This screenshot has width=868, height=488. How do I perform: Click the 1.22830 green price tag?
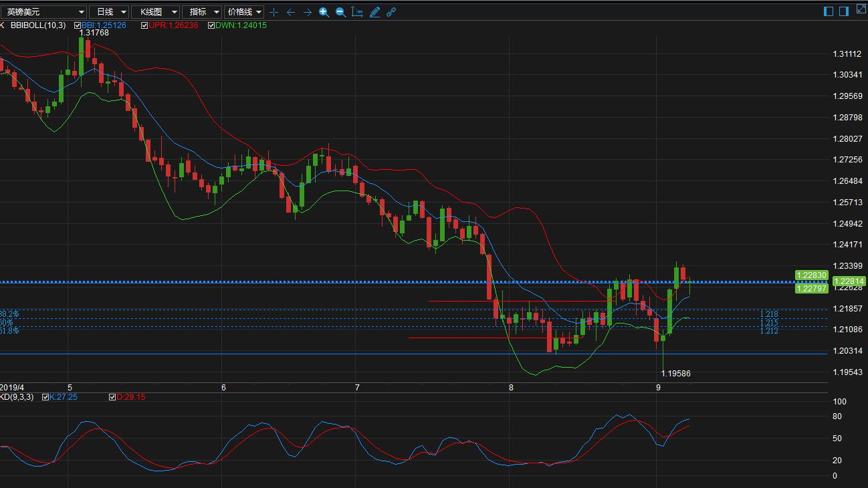(811, 275)
